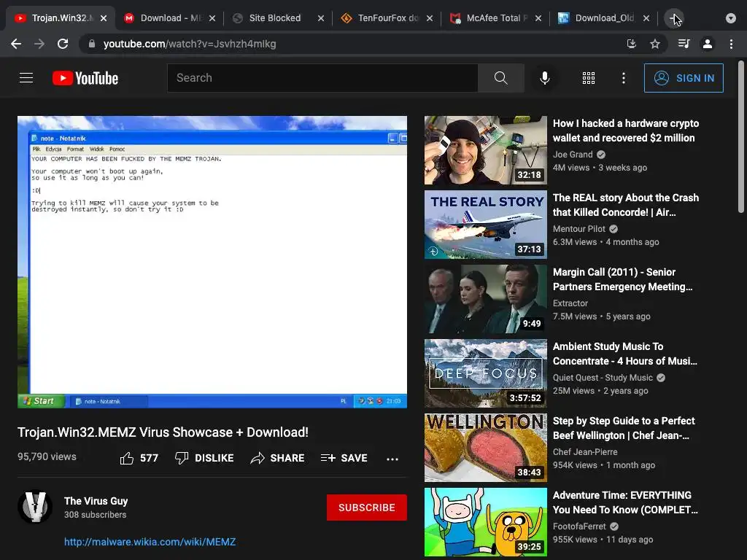Viewport: 747px width, 560px height.
Task: Close the McAfee Total tab
Action: pyautogui.click(x=538, y=18)
